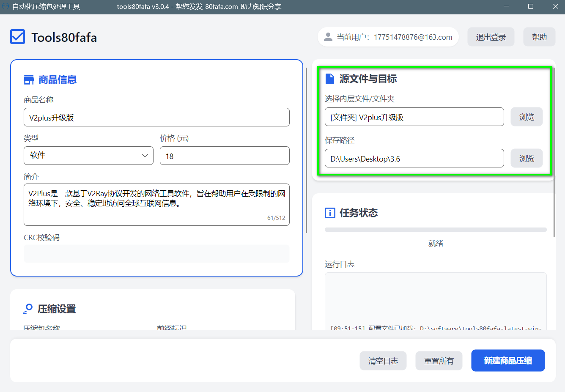
Task: Open the 帮助 help button
Action: pyautogui.click(x=539, y=37)
